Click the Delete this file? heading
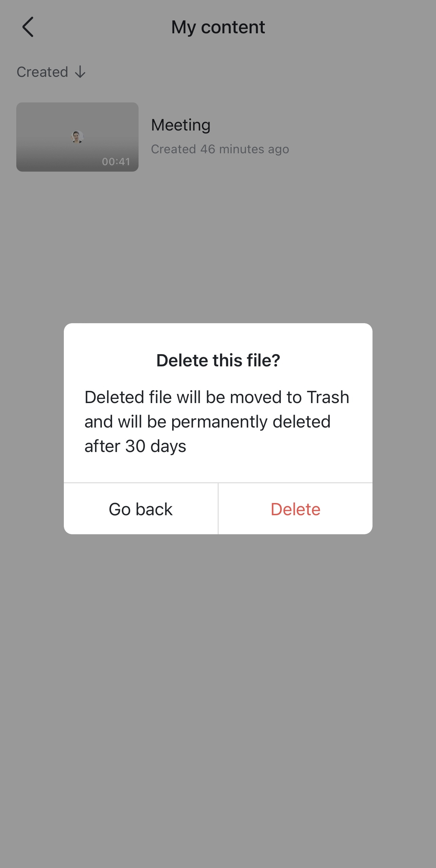 click(218, 360)
